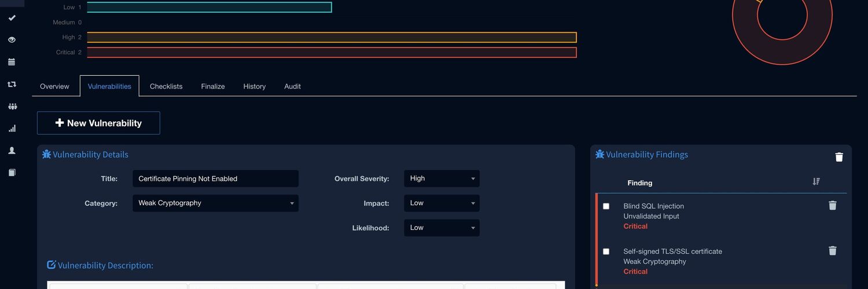Open the eye icon in the sidebar
Screen dimensions: 868x289
point(12,40)
